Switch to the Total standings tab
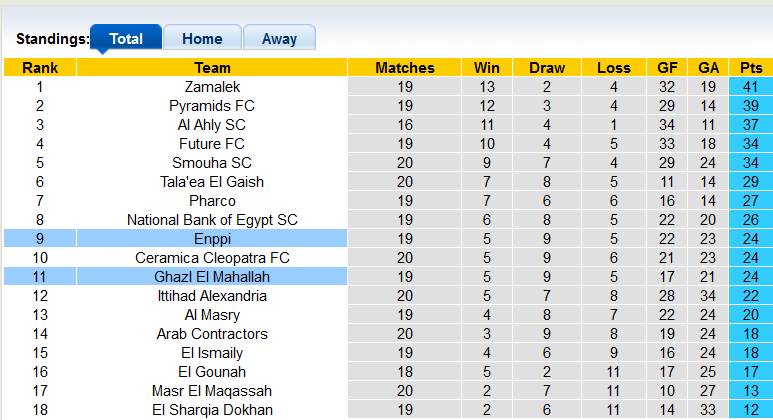Screen dimensions: 773x420 pos(126,39)
